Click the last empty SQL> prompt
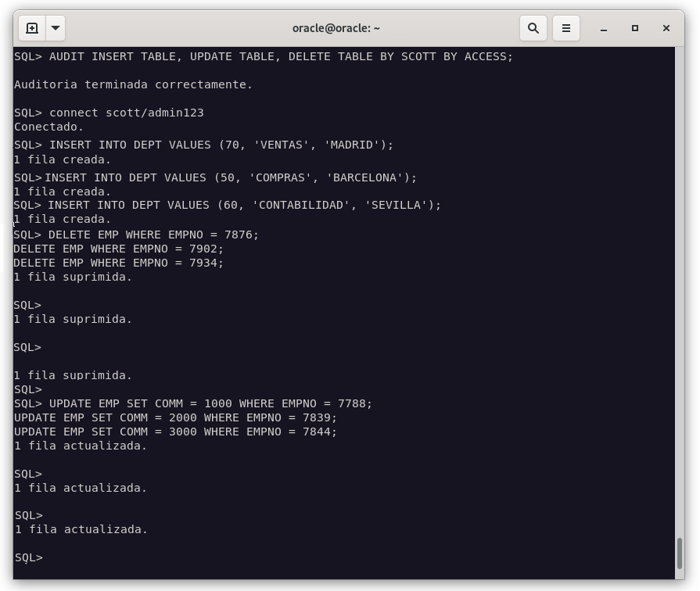Screen dimensions: 700x591 pyautogui.click(x=29, y=557)
